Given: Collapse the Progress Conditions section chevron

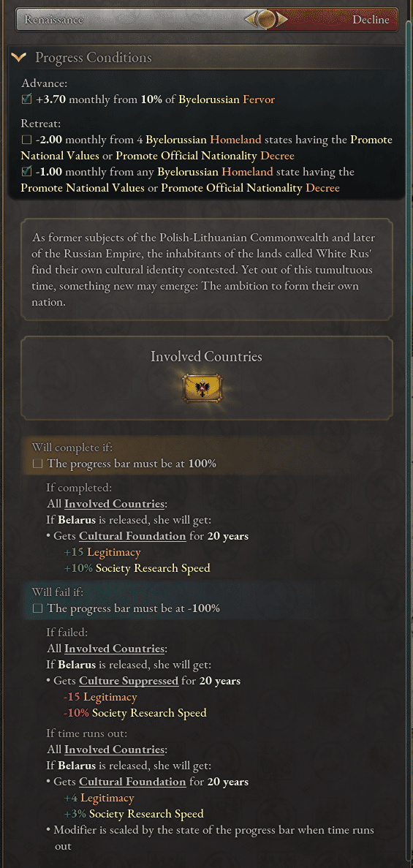Looking at the screenshot, I should tap(19, 58).
